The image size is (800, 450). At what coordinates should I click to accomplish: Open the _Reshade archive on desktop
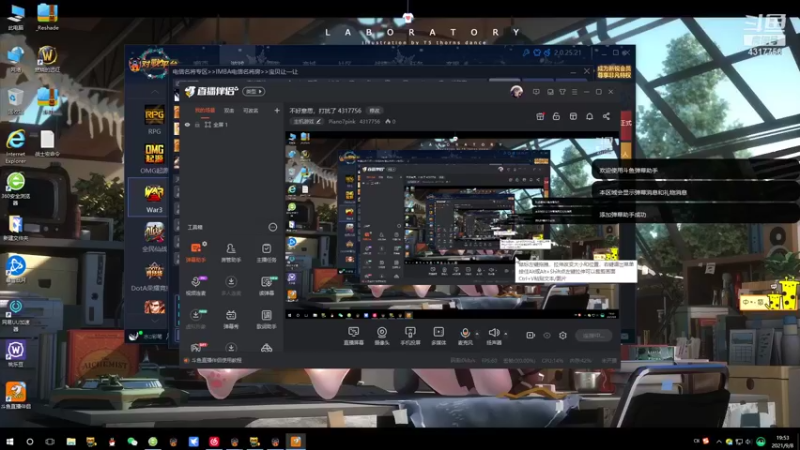[47, 17]
